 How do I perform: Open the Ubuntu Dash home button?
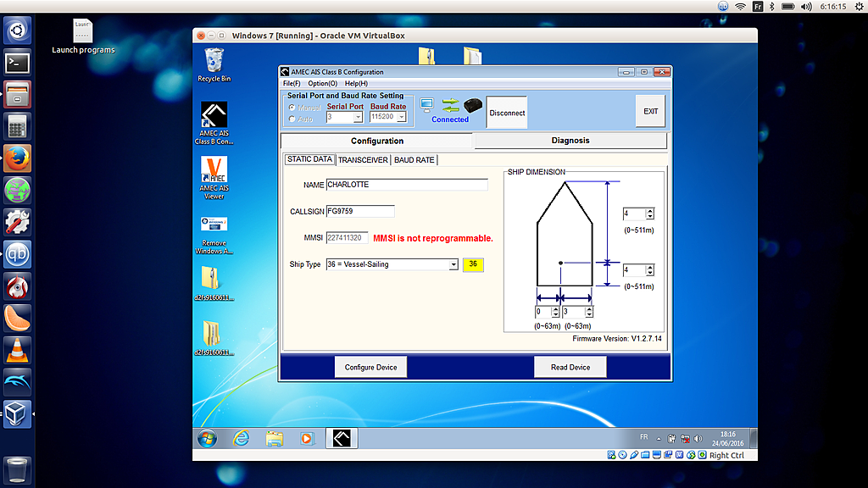17,30
